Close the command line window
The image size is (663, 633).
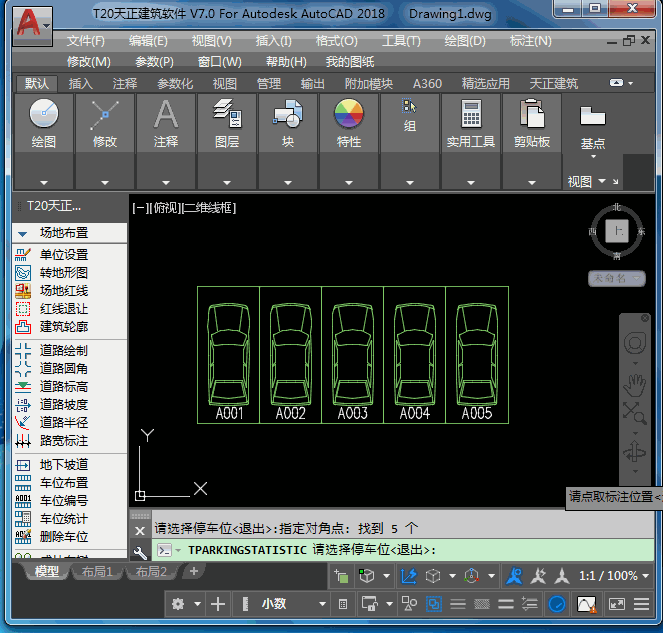point(140,531)
